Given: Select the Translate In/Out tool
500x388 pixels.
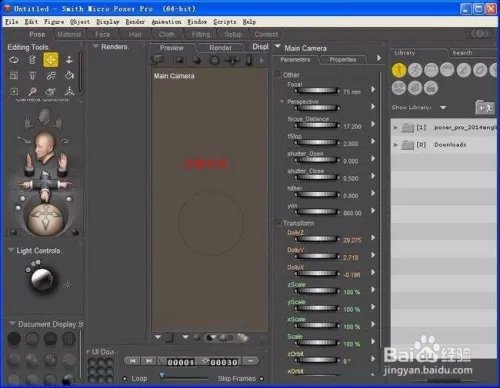Looking at the screenshot, I should click(x=69, y=60).
